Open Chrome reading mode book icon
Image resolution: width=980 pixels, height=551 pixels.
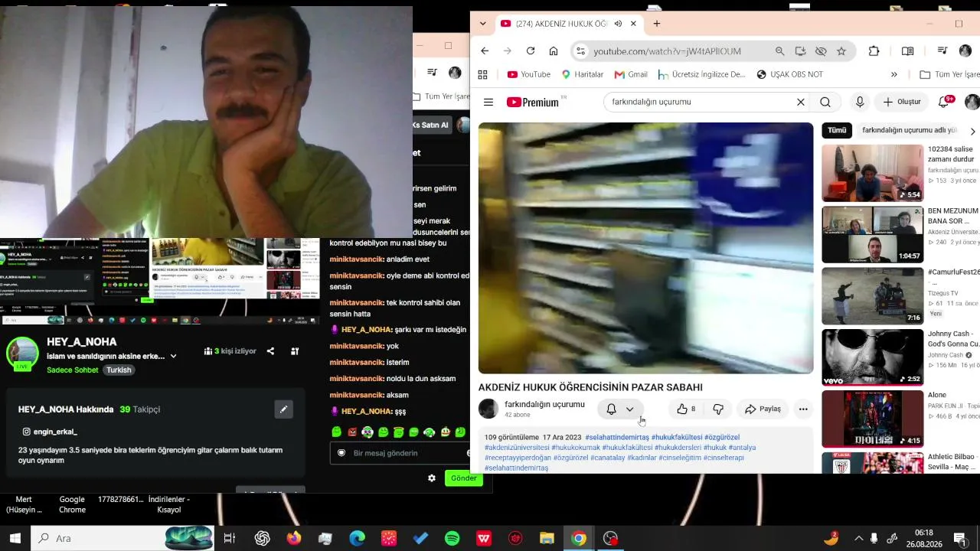click(907, 51)
